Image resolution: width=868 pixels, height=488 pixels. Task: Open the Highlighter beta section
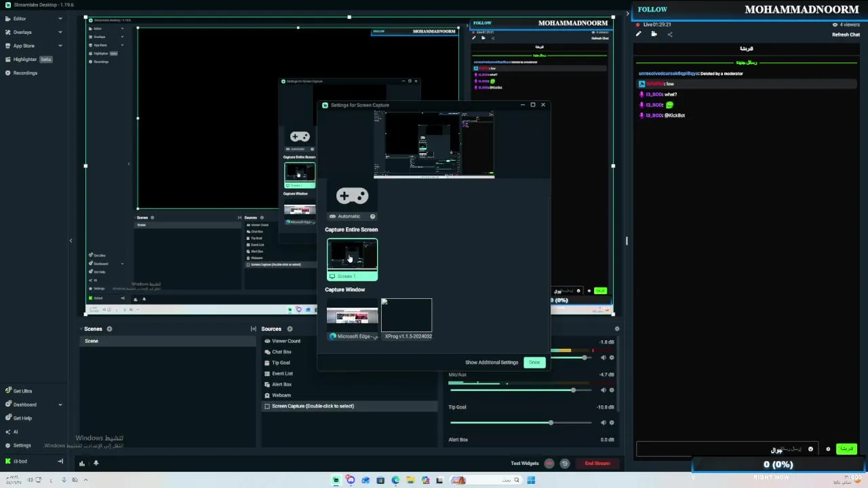(28, 59)
